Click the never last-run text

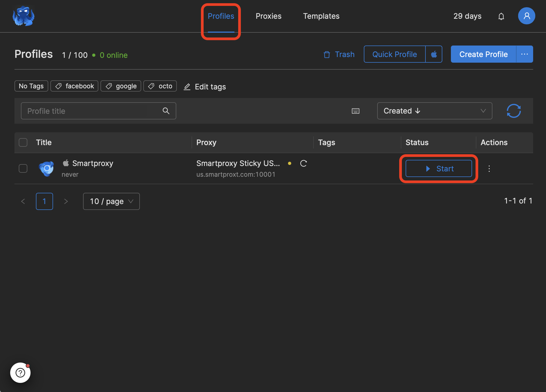(x=70, y=175)
